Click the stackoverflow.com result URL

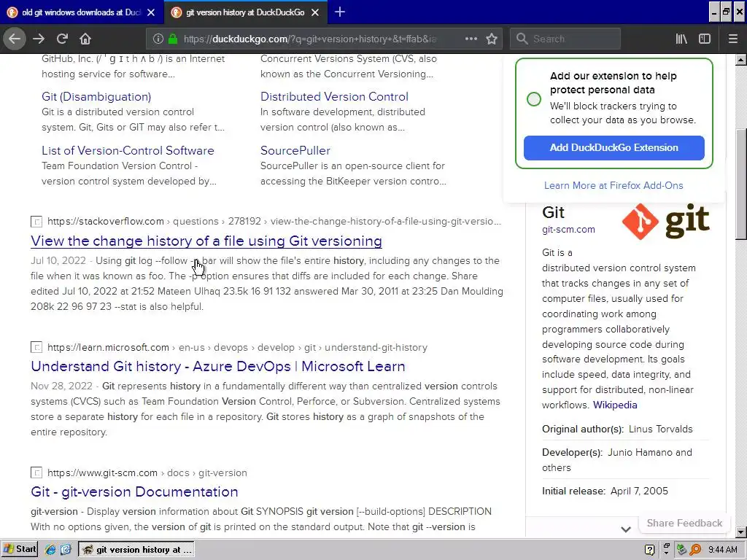click(274, 222)
